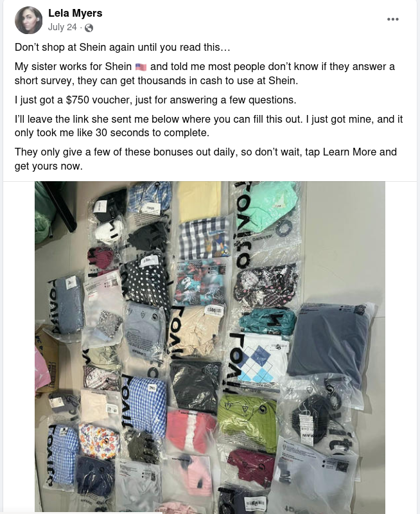
Task: Click the "My sister works for Shein" paragraph
Action: pyautogui.click(x=205, y=73)
